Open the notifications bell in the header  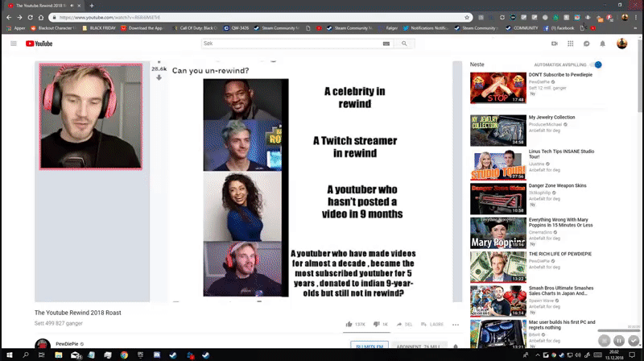pos(602,44)
